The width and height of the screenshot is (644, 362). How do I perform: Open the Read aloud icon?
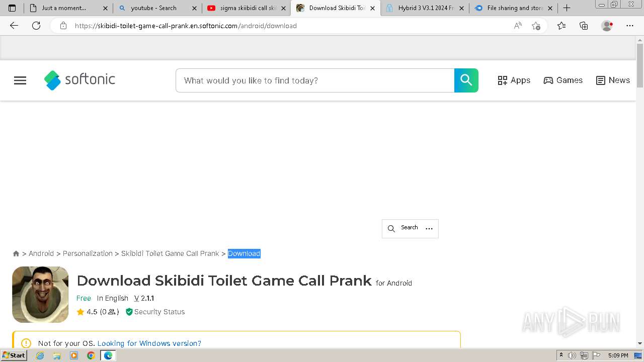coord(518,26)
